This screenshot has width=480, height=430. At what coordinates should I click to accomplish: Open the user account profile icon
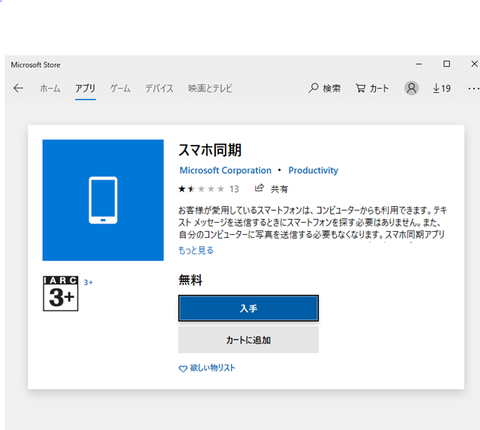(x=412, y=88)
